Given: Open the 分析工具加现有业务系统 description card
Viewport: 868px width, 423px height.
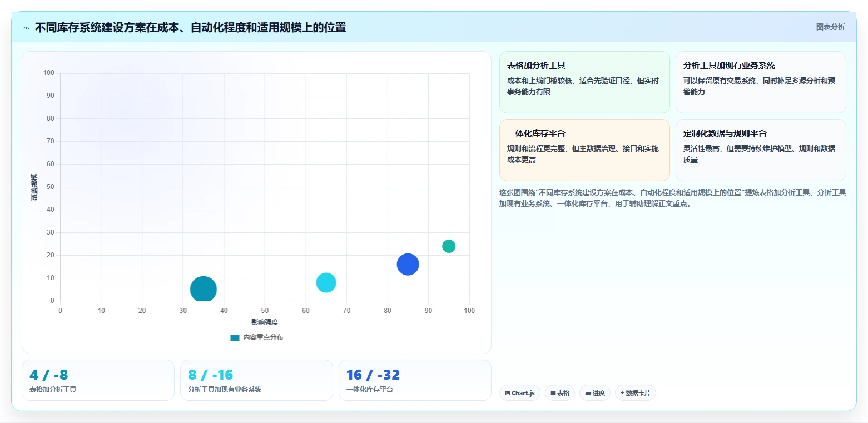Looking at the screenshot, I should pyautogui.click(x=761, y=82).
